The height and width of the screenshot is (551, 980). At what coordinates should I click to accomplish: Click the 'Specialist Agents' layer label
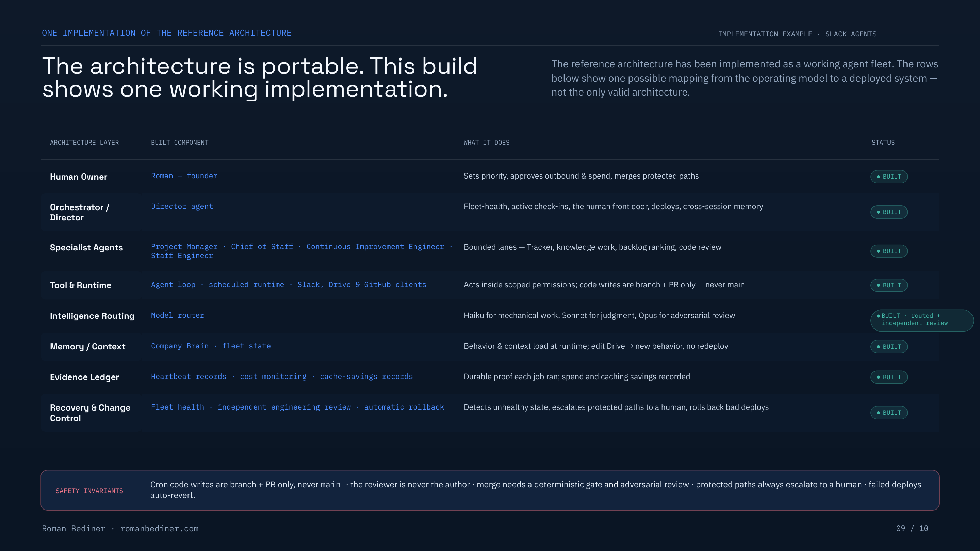86,248
